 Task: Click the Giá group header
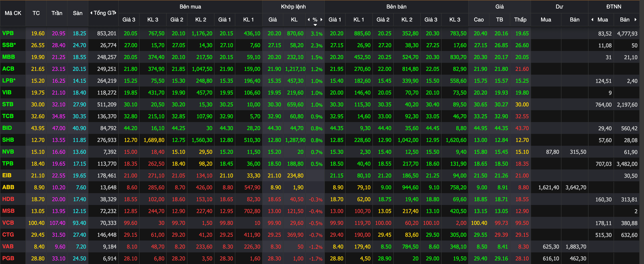click(499, 6)
